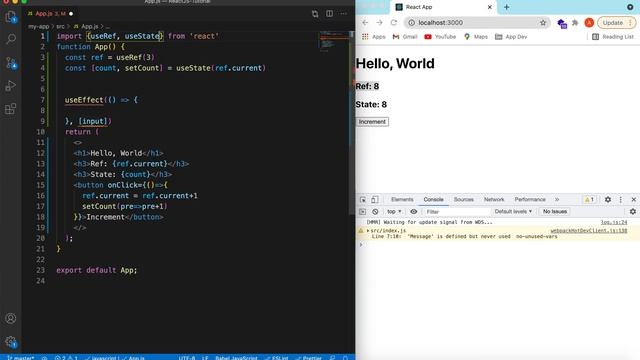The height and width of the screenshot is (360, 640).
Task: Open the Explorer view in VS Code
Action: click(x=11, y=17)
